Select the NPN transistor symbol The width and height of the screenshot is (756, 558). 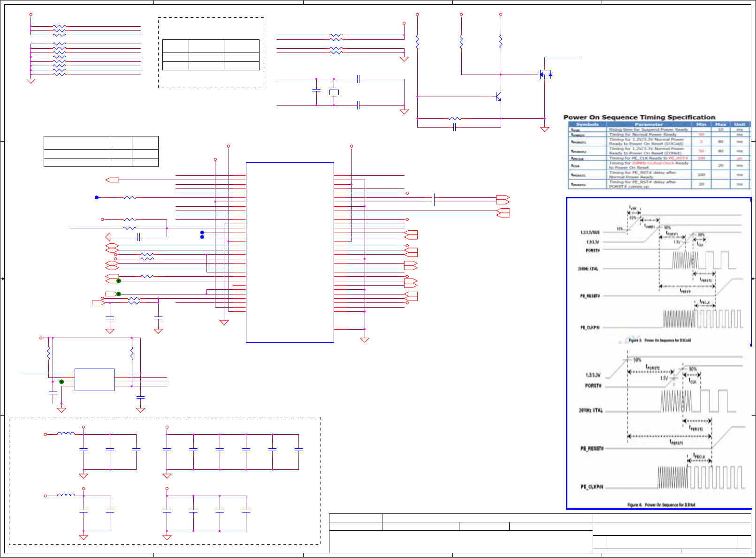(498, 97)
